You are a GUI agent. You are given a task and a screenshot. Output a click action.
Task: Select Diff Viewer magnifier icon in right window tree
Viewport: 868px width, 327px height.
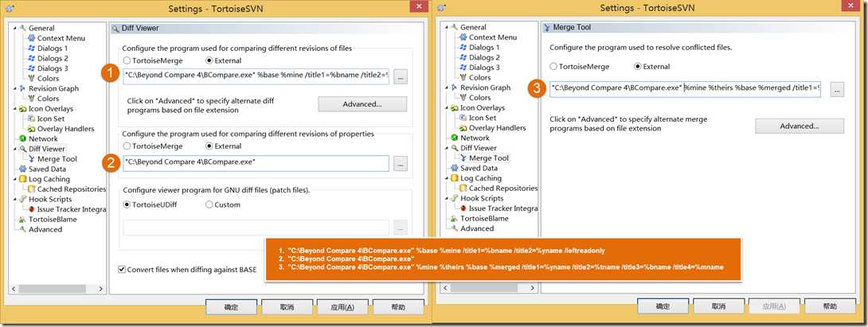[x=455, y=148]
